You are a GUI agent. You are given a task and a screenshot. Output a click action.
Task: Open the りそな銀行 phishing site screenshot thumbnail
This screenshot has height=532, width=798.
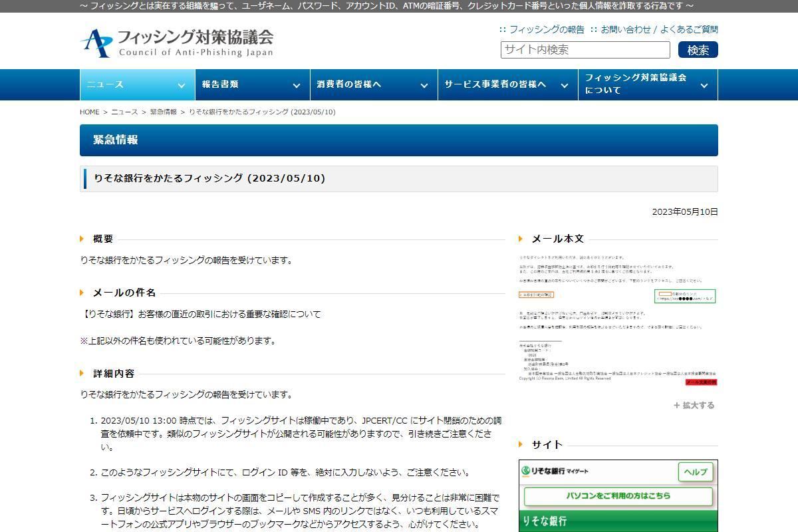[x=618, y=495]
